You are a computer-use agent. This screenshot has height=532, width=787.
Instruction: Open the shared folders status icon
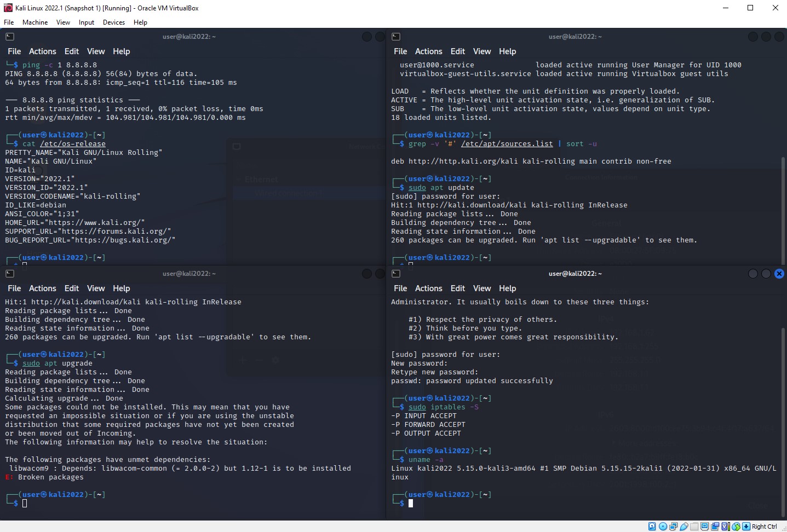coord(694,527)
